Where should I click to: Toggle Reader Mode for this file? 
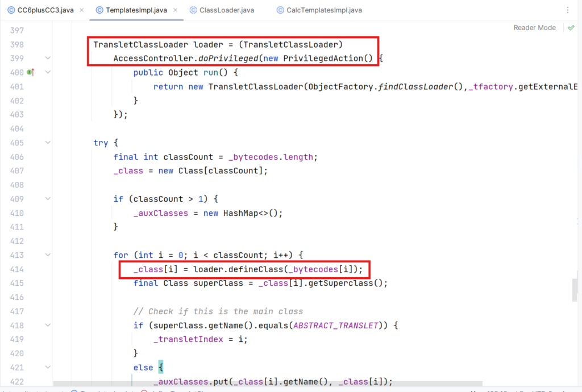point(534,28)
